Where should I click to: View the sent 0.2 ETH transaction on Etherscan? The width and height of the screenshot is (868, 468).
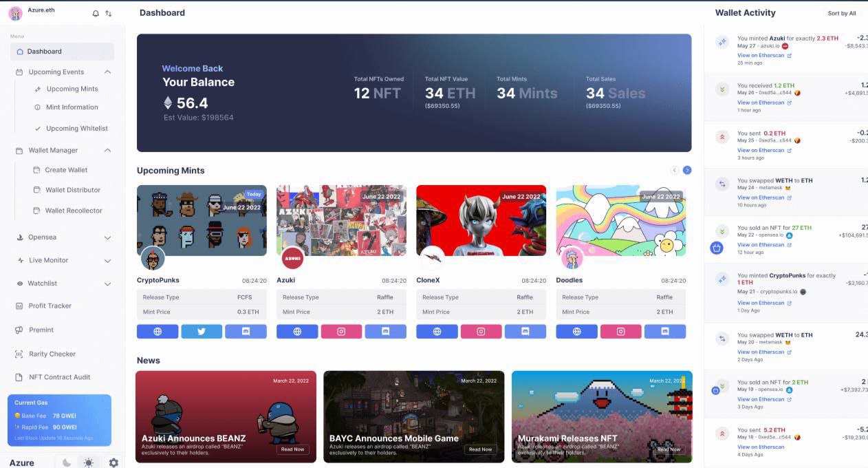click(764, 150)
